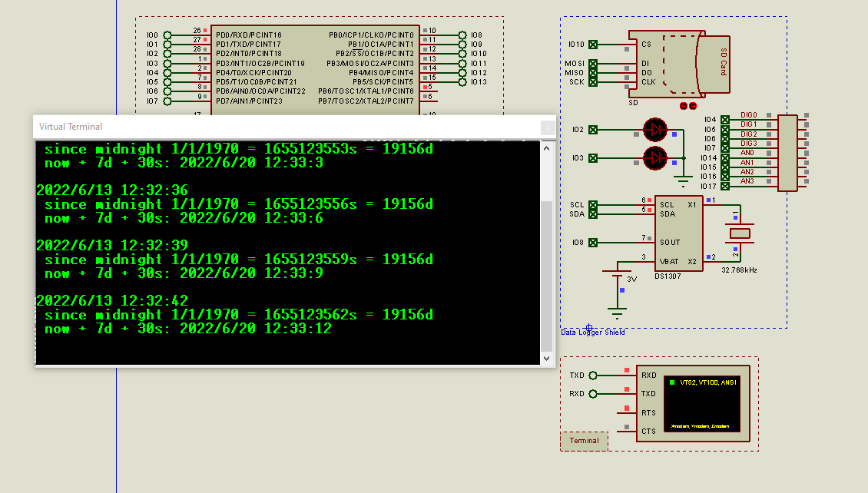868x493 pixels.
Task: Click the text 2022/6/20 12:33:12
Action: 256,329
